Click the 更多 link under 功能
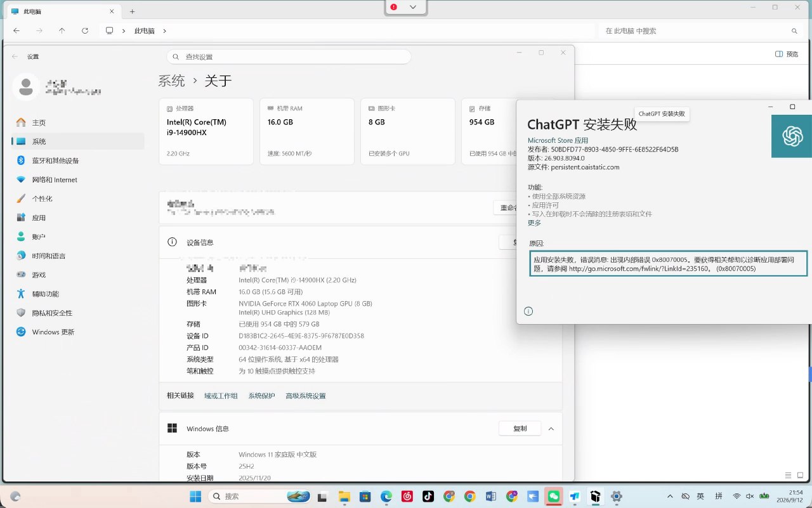Viewport: 812px width, 508px height. click(x=534, y=223)
